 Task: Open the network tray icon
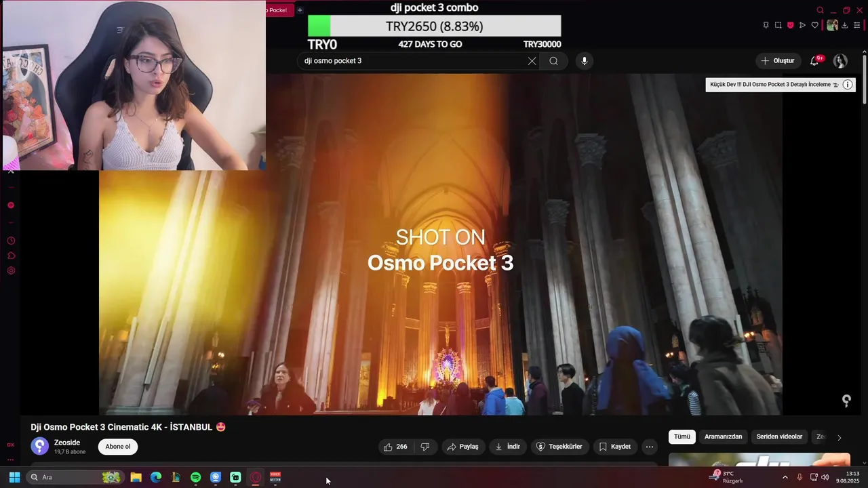814,477
